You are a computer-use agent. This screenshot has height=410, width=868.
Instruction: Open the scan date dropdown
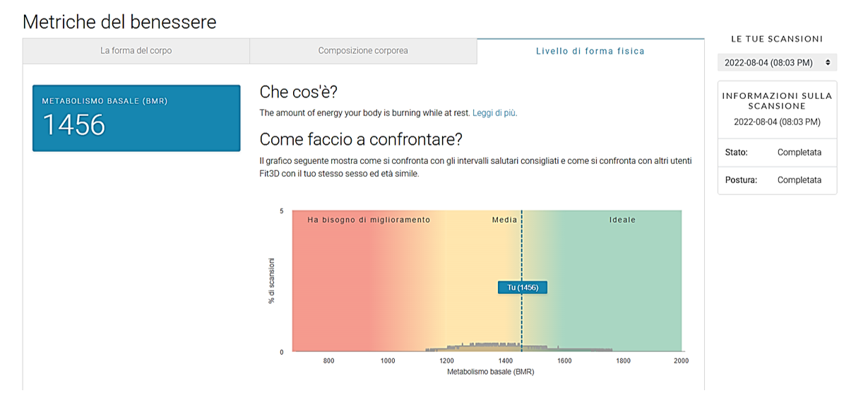[x=777, y=63]
